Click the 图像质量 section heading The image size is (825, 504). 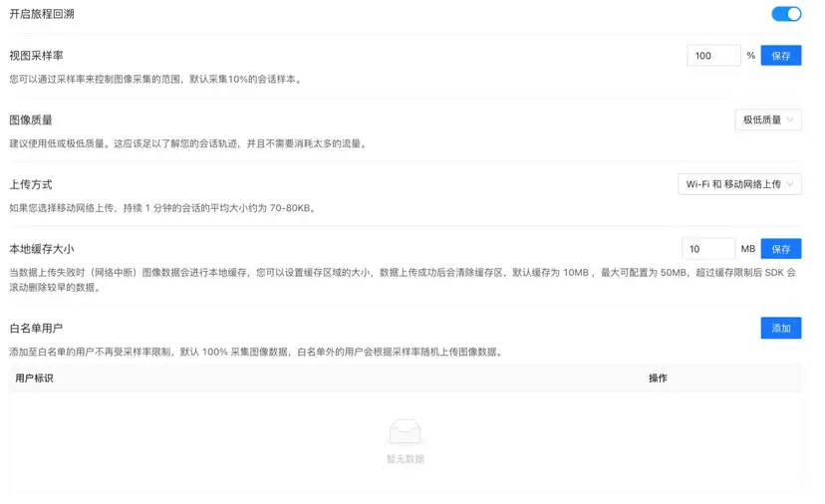(30, 120)
